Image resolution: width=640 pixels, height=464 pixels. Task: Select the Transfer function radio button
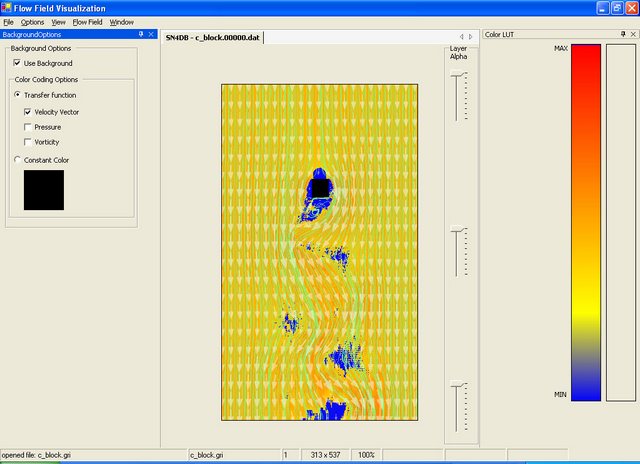(x=17, y=95)
